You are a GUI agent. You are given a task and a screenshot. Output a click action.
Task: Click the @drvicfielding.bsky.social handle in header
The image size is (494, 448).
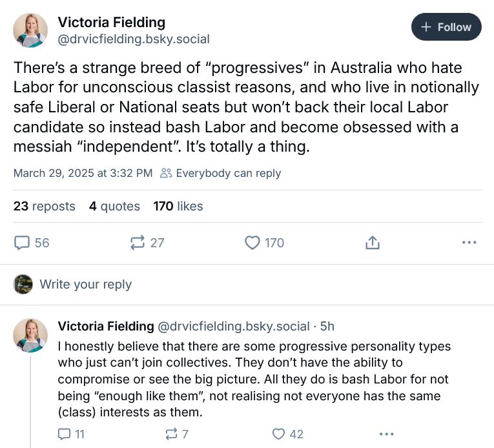tap(134, 39)
